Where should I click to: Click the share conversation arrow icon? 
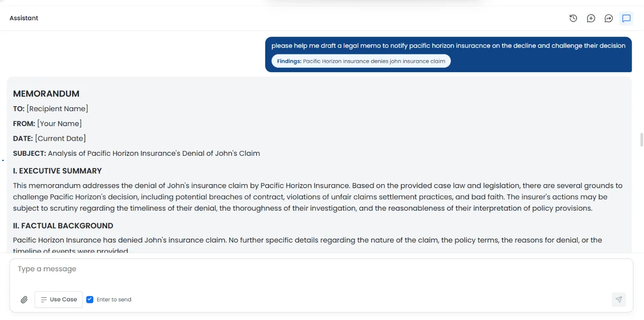[x=609, y=18]
